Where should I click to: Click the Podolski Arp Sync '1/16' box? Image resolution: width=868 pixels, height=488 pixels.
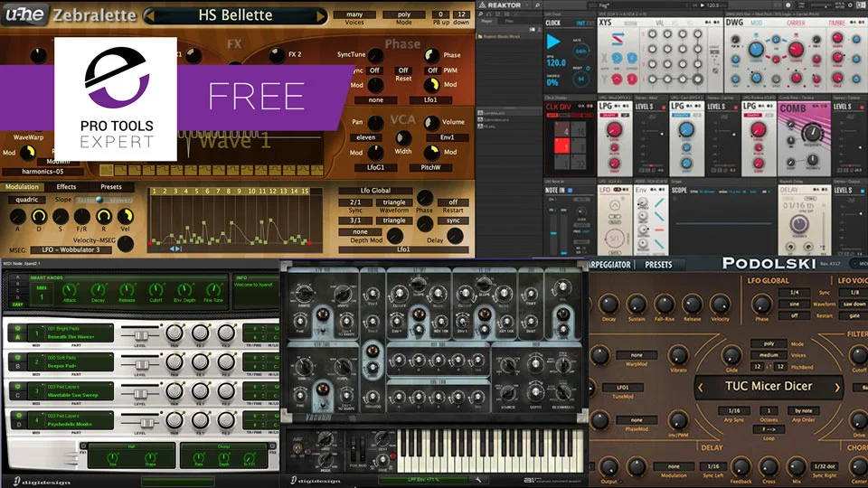tap(733, 410)
